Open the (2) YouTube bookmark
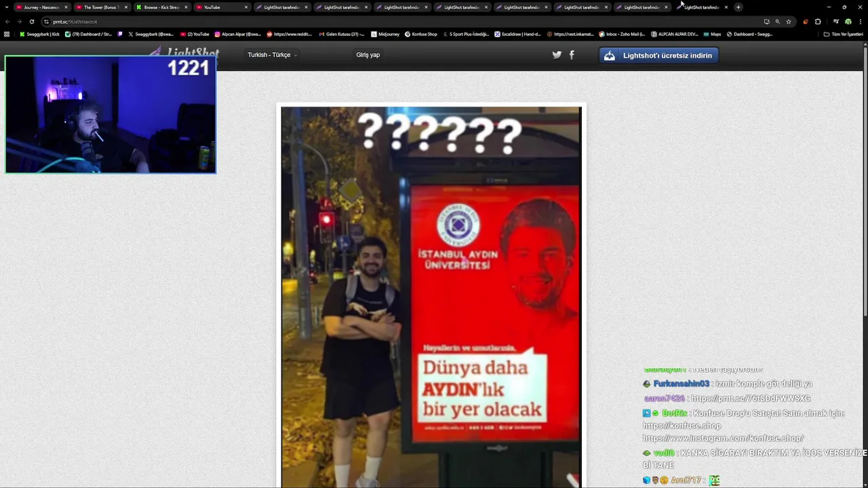This screenshot has height=488, width=868. (x=195, y=34)
